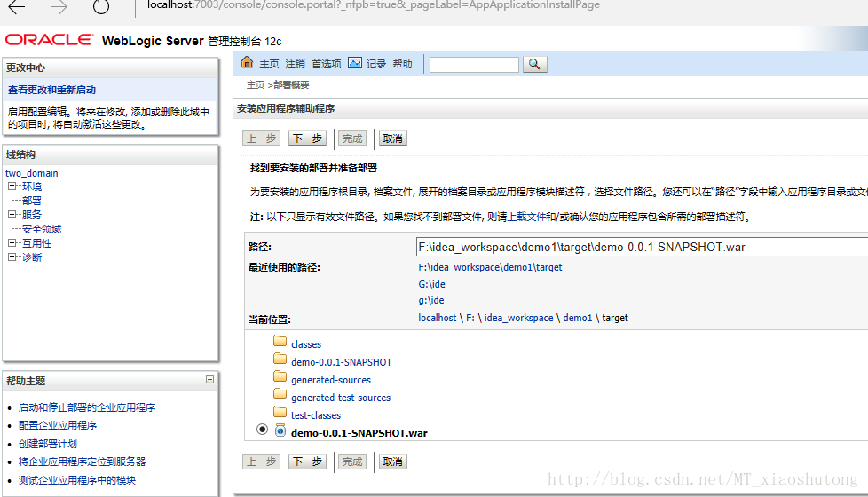Click the generated-test-sources folder icon
The height and width of the screenshot is (497, 868).
click(x=280, y=395)
